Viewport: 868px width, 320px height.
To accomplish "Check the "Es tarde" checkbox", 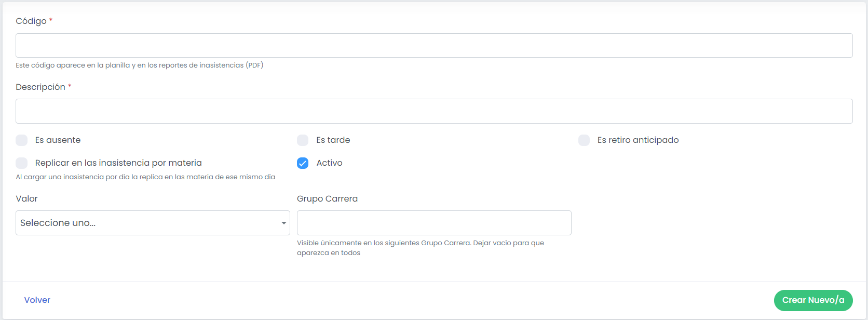I will click(x=303, y=140).
